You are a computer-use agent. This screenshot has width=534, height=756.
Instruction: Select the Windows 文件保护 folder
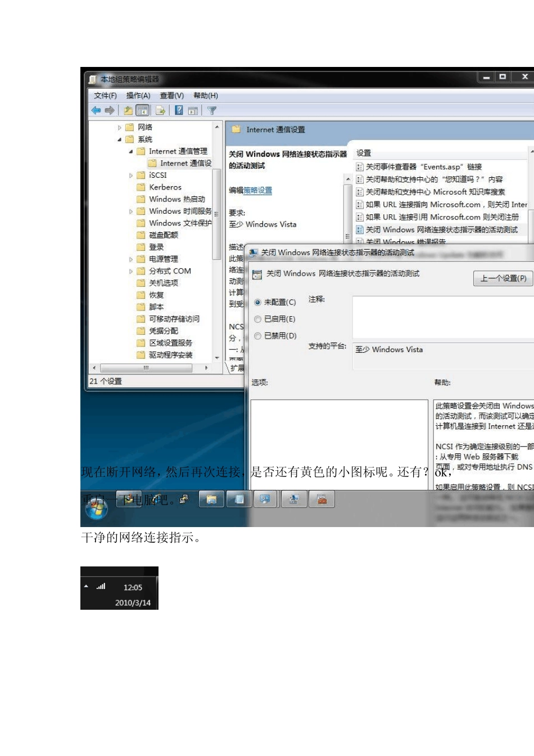coord(180,223)
